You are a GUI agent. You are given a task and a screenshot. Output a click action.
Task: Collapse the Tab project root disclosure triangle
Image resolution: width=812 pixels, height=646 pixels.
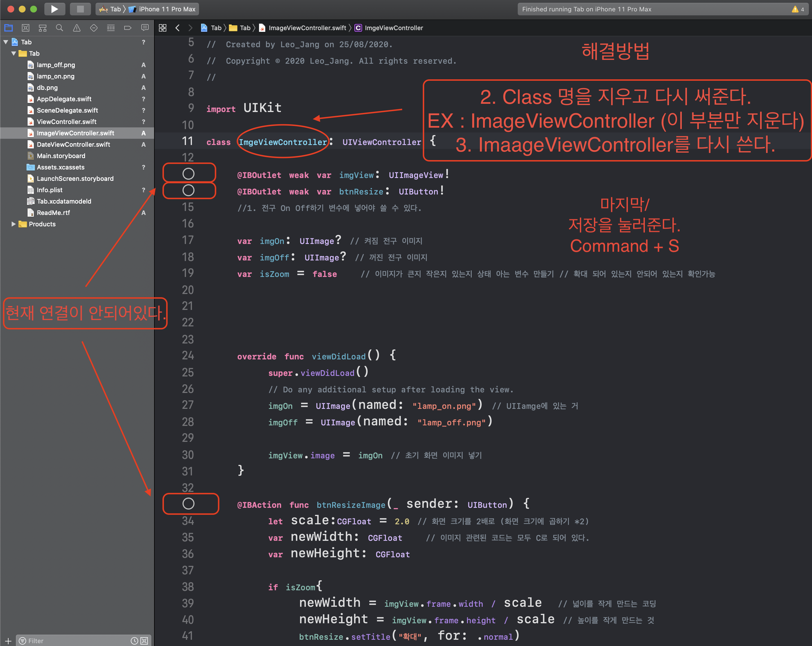[x=6, y=42]
